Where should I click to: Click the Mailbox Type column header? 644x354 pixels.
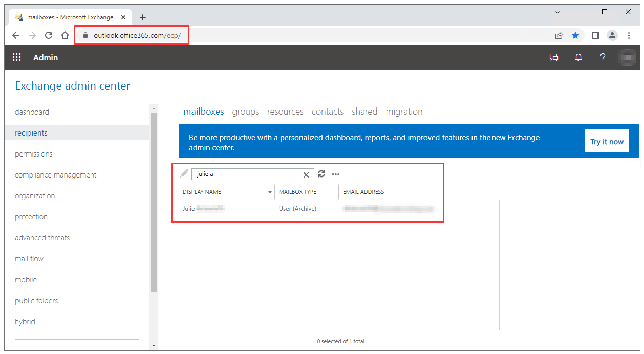point(307,192)
